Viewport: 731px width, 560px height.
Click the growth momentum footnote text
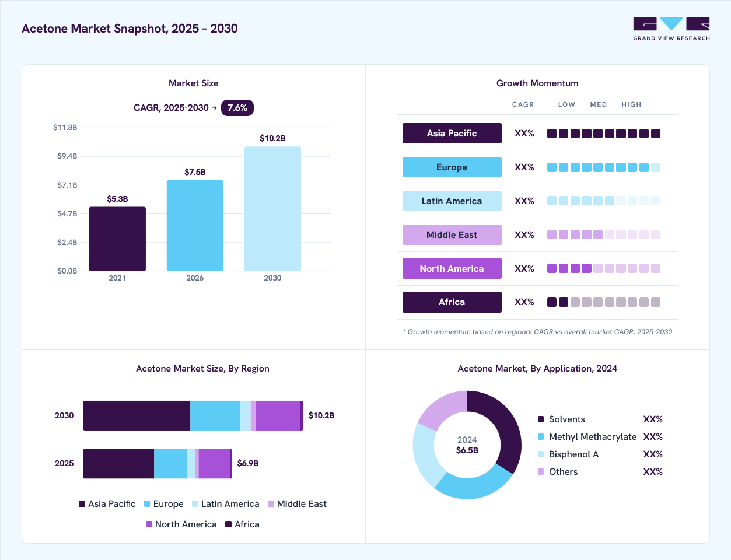tap(537, 332)
